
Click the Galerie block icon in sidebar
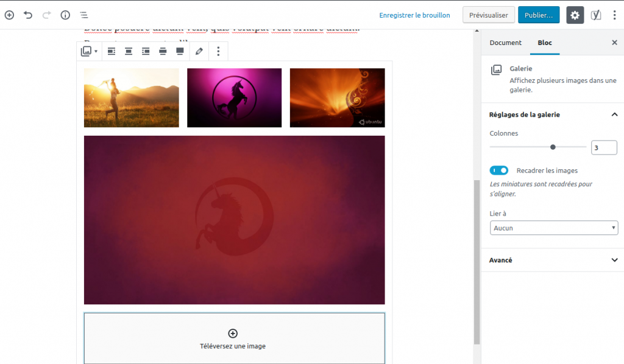(496, 70)
